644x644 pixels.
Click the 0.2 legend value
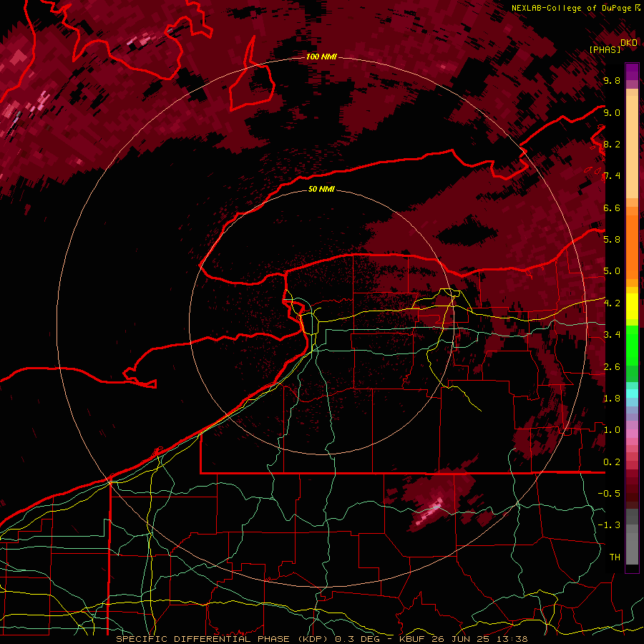tap(612, 462)
